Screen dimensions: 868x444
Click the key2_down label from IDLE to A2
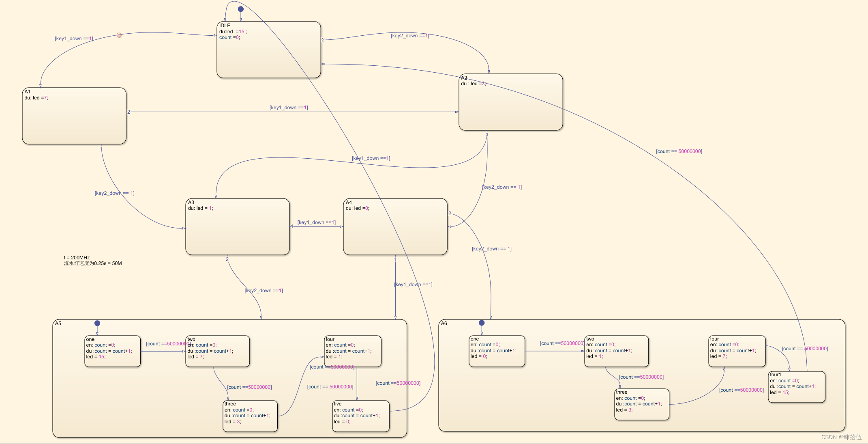point(409,36)
